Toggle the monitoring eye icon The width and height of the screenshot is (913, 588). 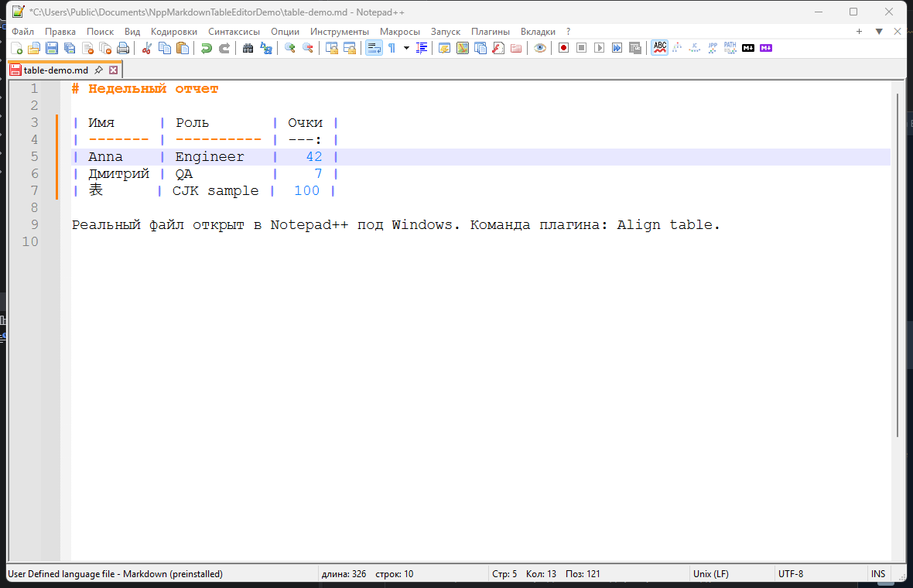[540, 48]
